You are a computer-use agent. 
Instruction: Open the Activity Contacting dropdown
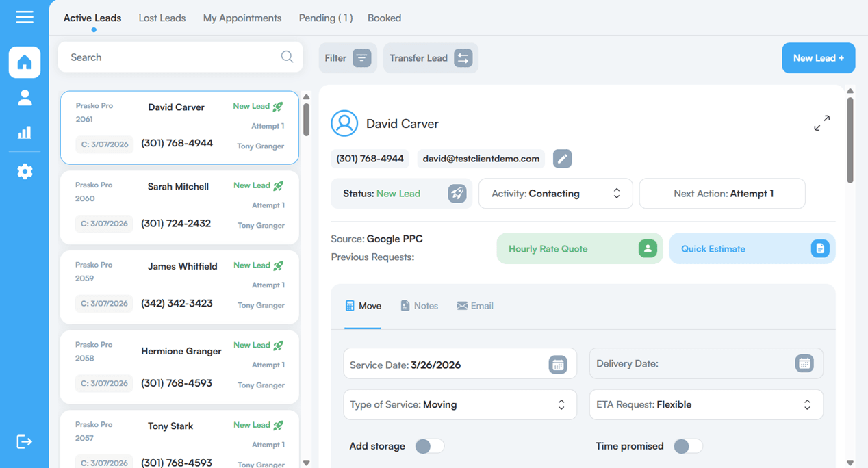click(555, 193)
